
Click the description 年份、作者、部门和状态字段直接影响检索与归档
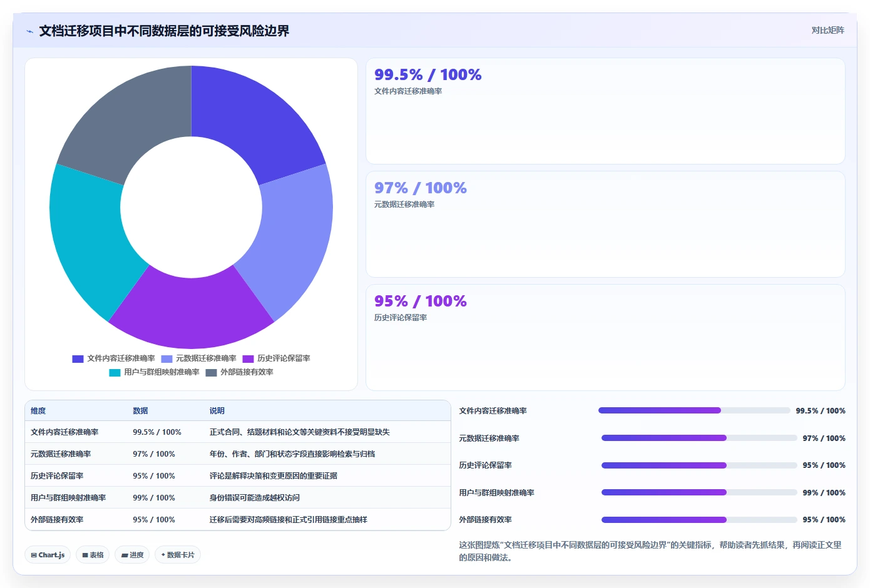(292, 454)
